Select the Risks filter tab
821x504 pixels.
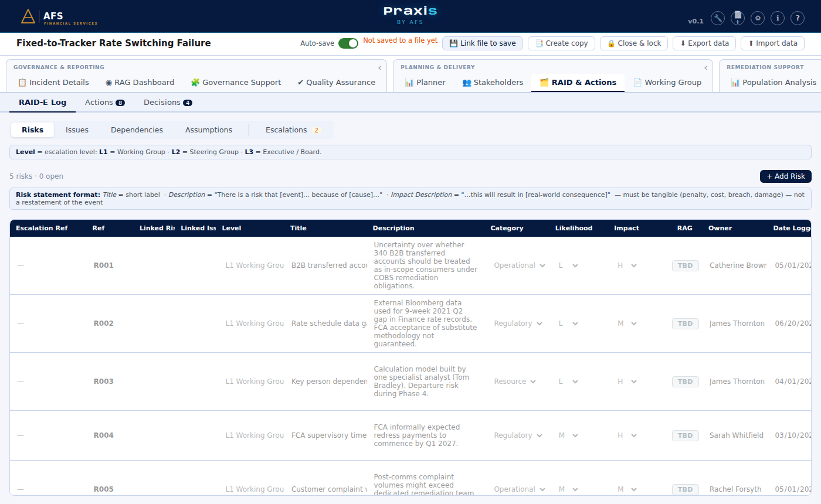pyautogui.click(x=32, y=130)
